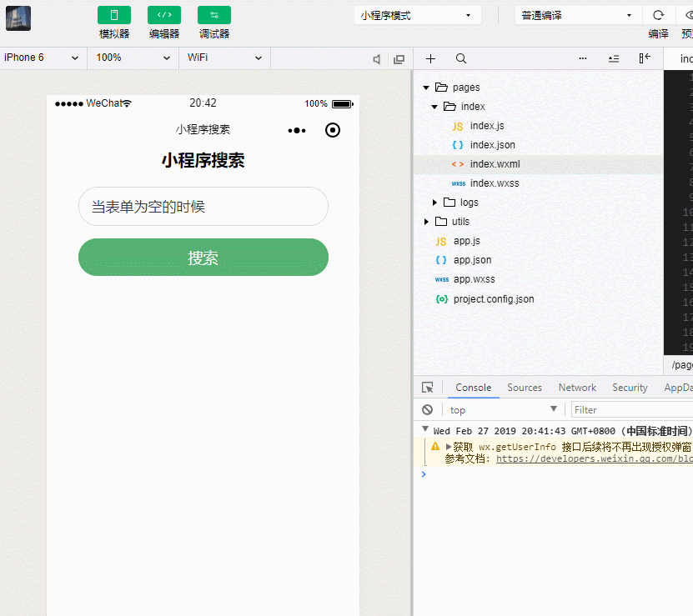
Task: Focus the 当表单为空的时候 search input
Action: click(x=203, y=207)
